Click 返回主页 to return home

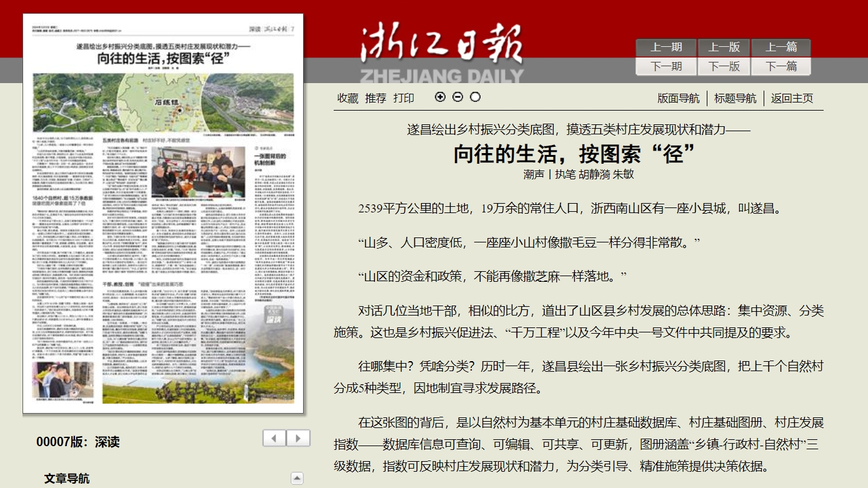792,98
